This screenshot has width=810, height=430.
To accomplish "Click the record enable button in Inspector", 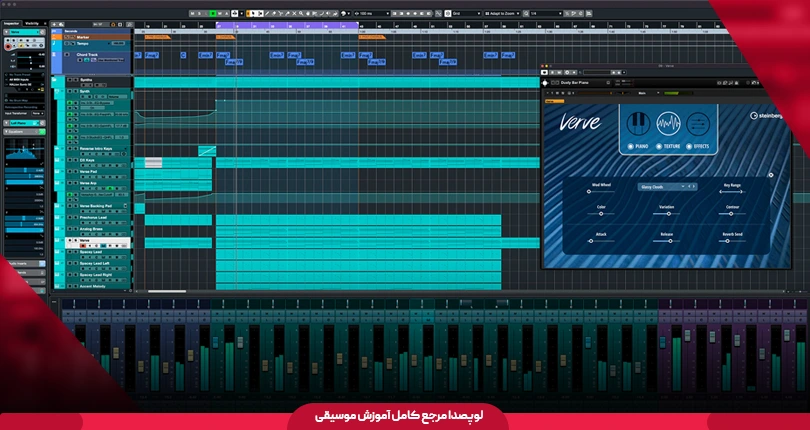I will pyautogui.click(x=8, y=47).
